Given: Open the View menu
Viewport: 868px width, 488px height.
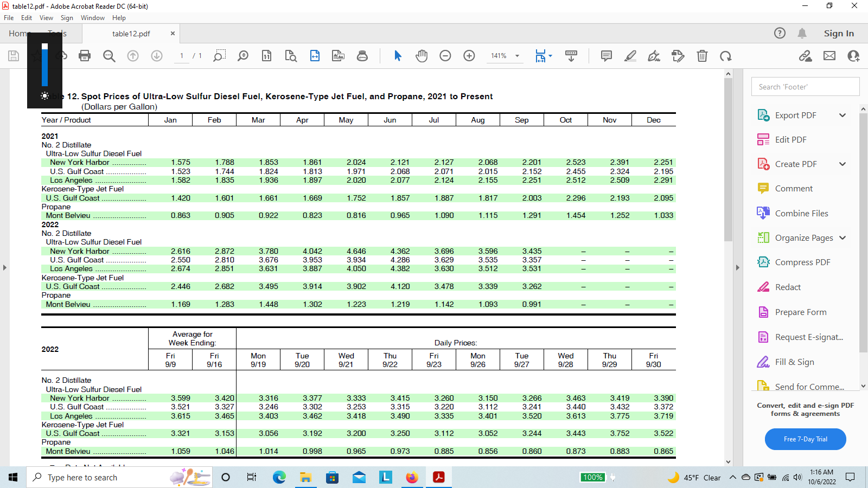Looking at the screenshot, I should tap(46, 18).
